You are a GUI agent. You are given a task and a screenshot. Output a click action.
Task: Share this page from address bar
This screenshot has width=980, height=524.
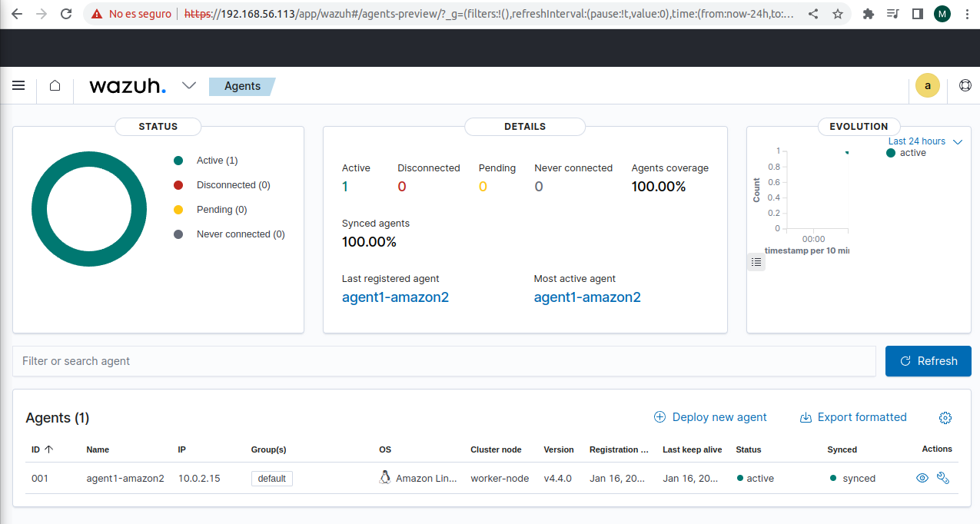click(813, 14)
